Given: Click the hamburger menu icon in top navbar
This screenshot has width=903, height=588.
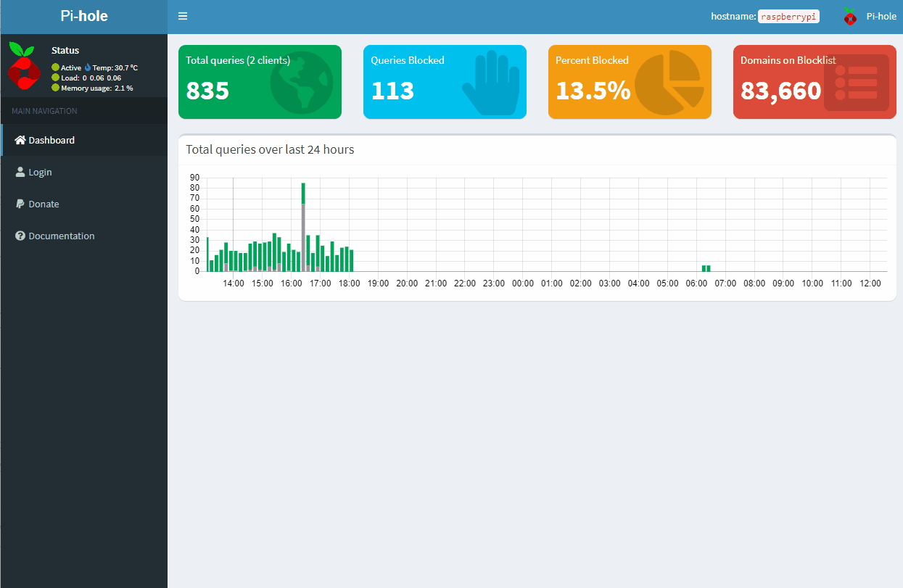Looking at the screenshot, I should pos(183,15).
